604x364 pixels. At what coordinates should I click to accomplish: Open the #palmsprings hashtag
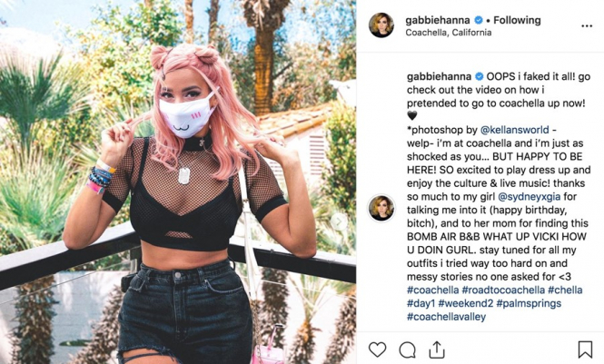click(x=529, y=303)
